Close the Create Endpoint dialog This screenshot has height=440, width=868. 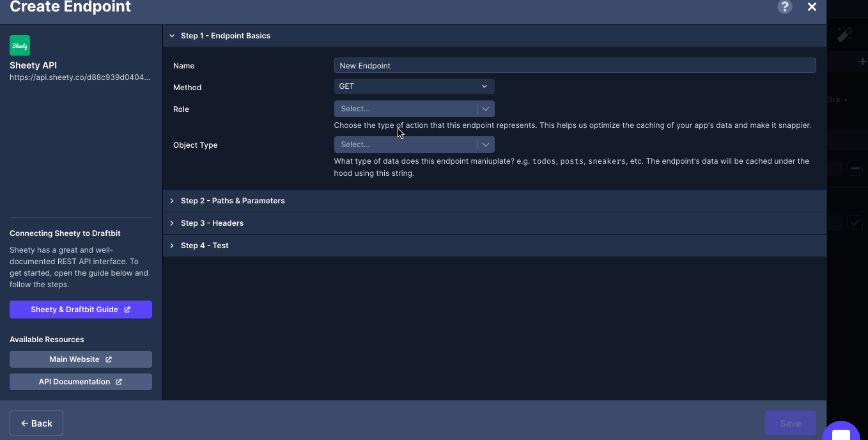click(x=812, y=7)
